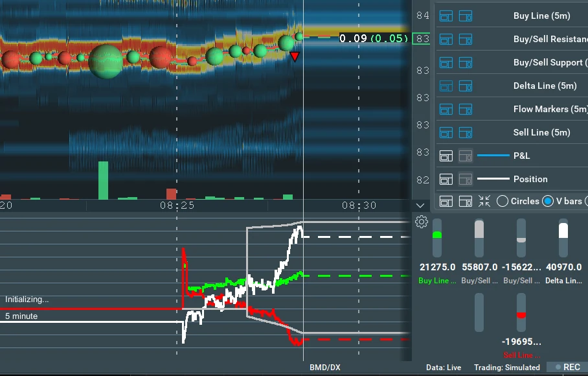
Task: Click the Sell Line (5m) indicator label
Action: click(541, 132)
